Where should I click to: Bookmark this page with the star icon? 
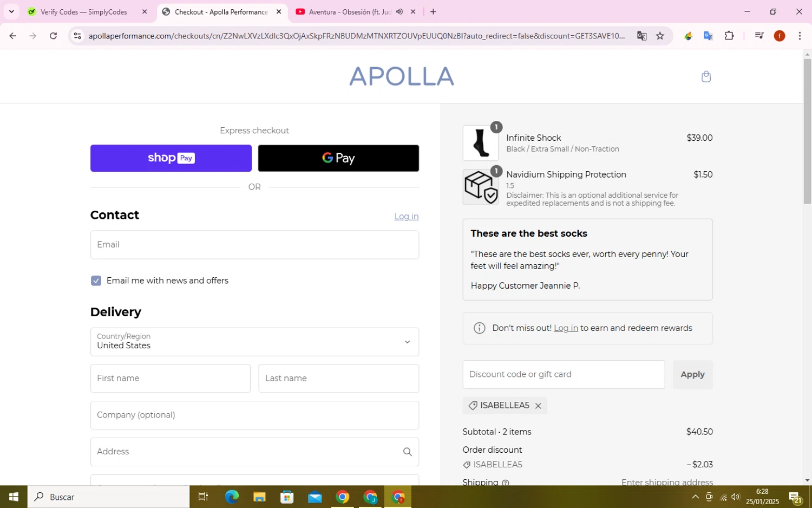point(660,36)
